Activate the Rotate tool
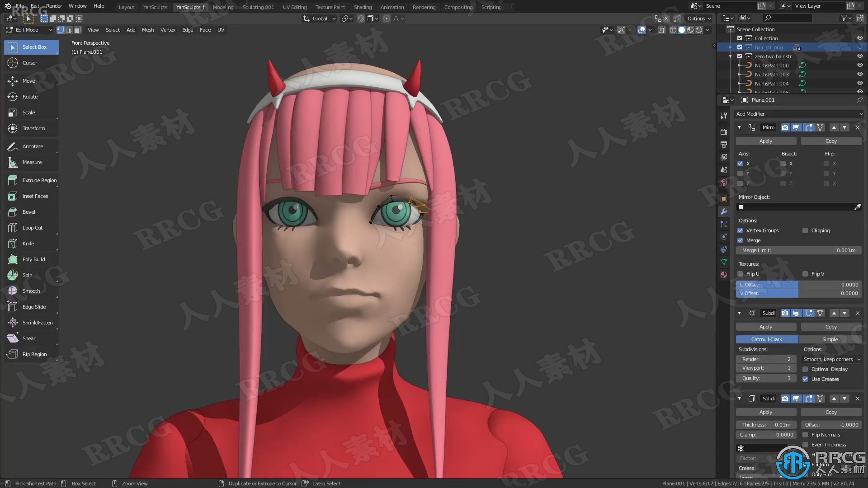 (31, 97)
